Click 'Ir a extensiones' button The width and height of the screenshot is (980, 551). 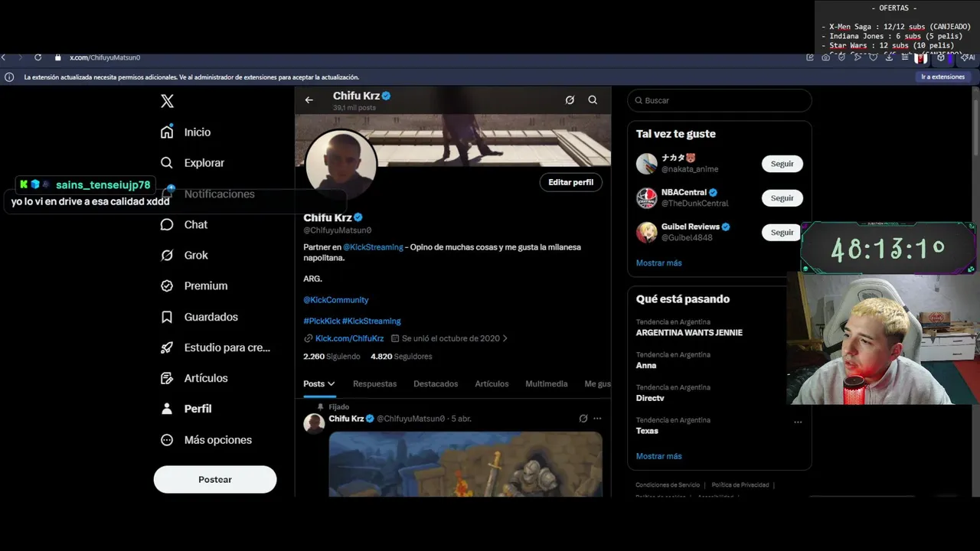pos(942,77)
